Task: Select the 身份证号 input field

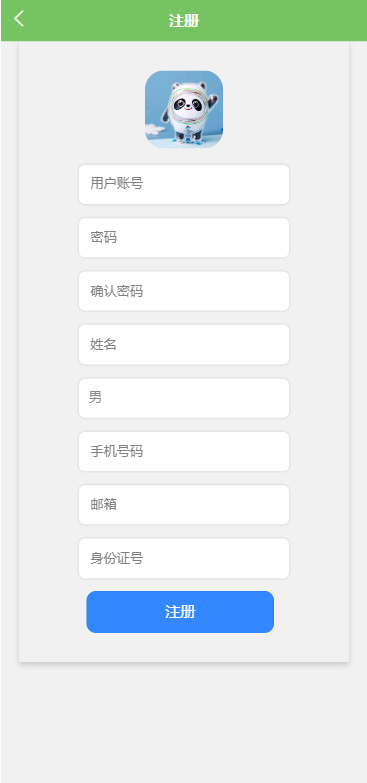Action: click(x=184, y=558)
